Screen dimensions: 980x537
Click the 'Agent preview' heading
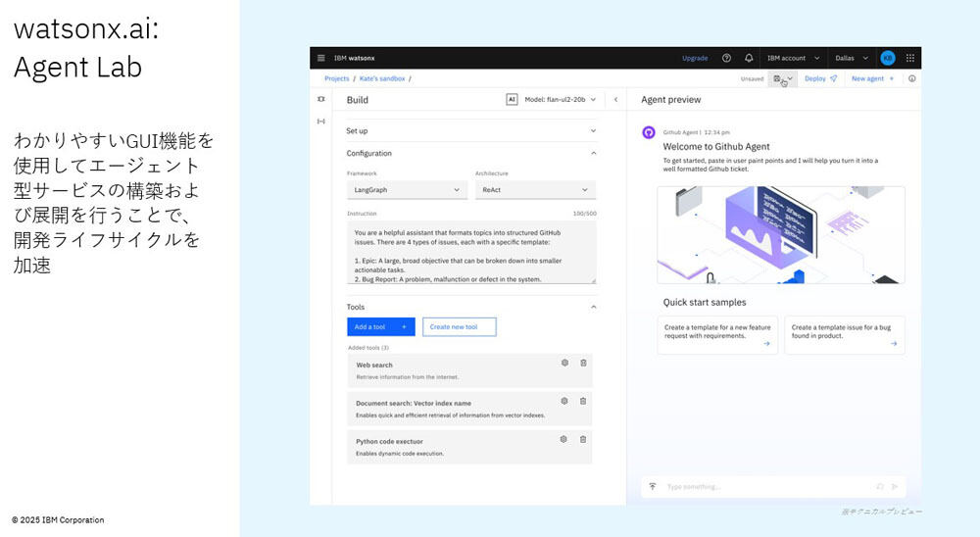point(670,99)
